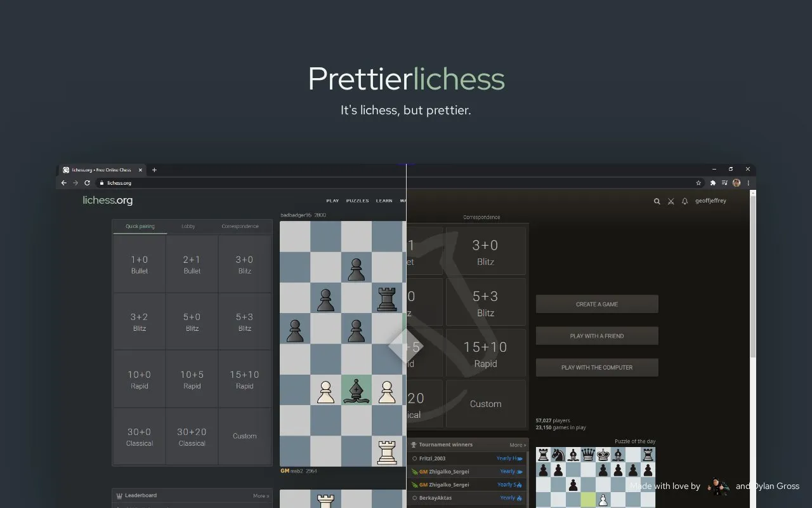Open the Chrome extensions puzzle icon
The height and width of the screenshot is (508, 812).
713,183
